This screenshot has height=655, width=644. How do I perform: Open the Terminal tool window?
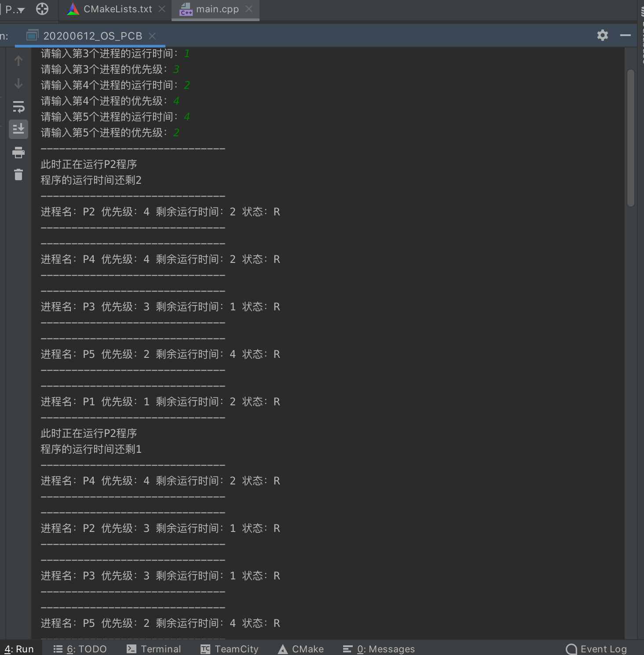click(154, 649)
